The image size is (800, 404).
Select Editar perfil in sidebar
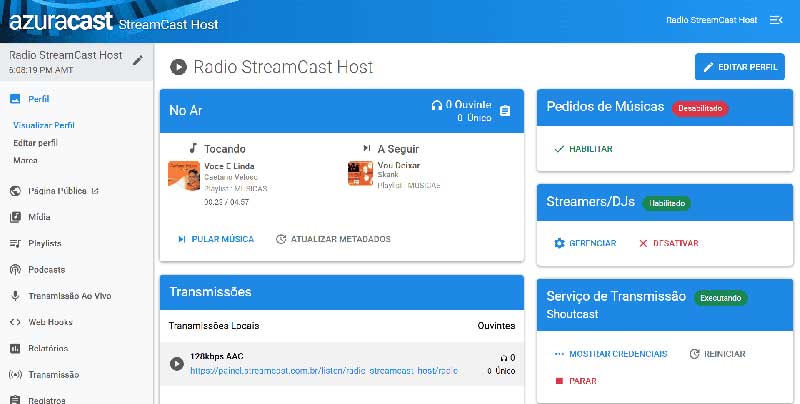pyautogui.click(x=35, y=143)
